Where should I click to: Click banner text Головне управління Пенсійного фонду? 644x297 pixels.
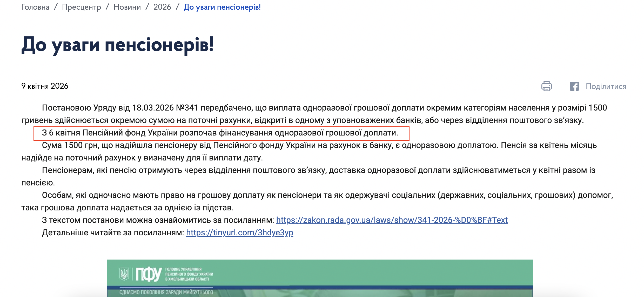(189, 274)
